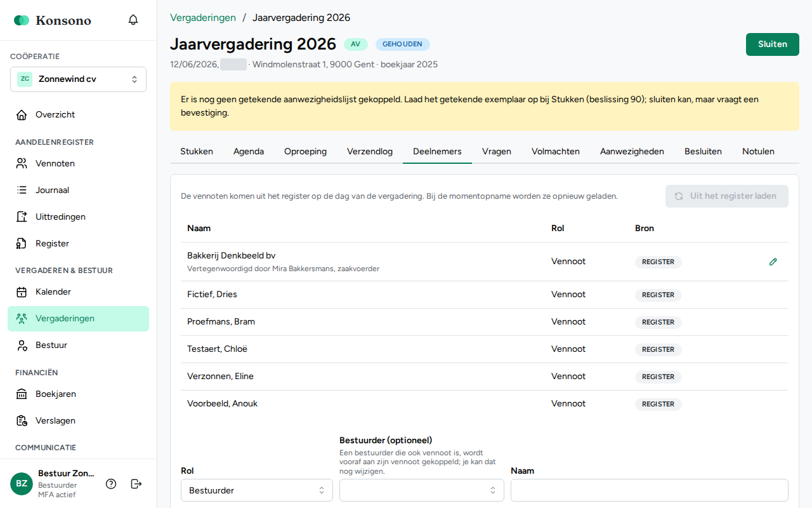This screenshot has width=812, height=508.
Task: Edit Bakkerij Denkbeeld bv pencil icon
Action: click(773, 262)
